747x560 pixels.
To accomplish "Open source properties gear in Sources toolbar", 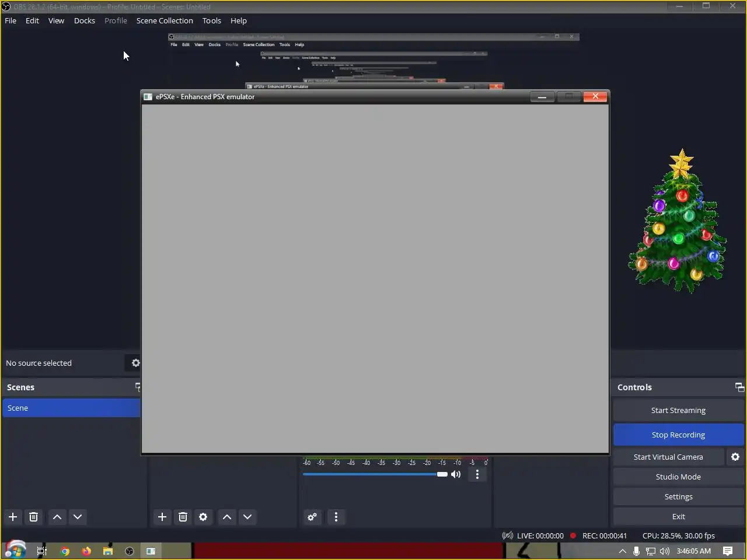I will (203, 517).
